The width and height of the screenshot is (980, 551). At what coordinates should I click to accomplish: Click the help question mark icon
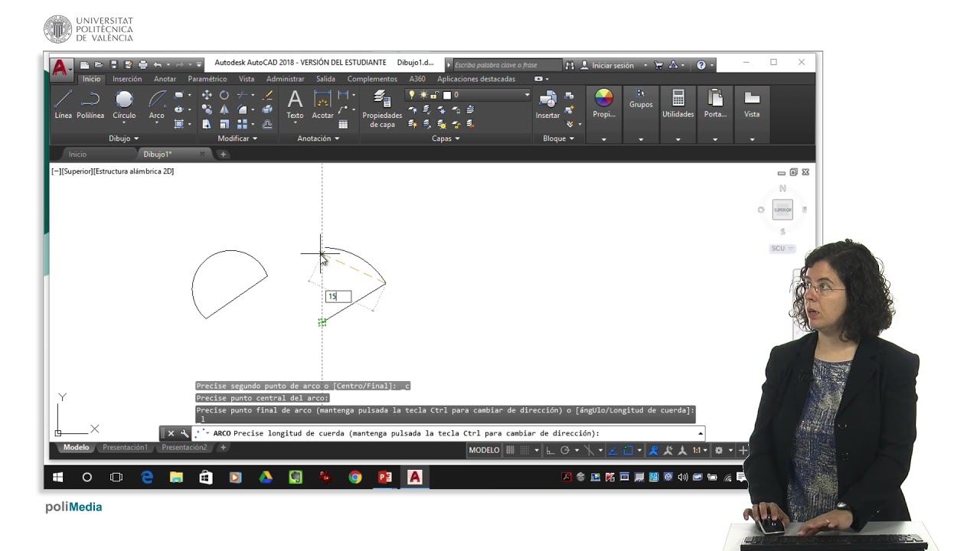(701, 65)
